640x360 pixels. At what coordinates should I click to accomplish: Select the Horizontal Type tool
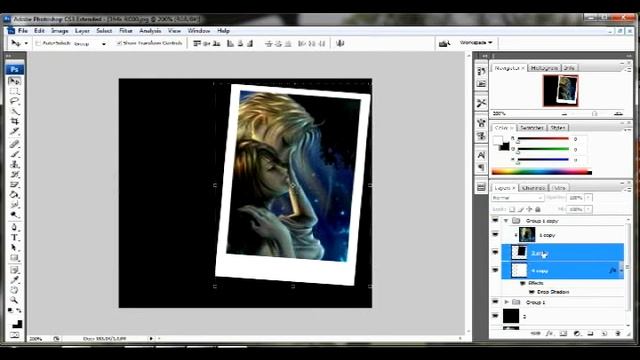point(14,238)
